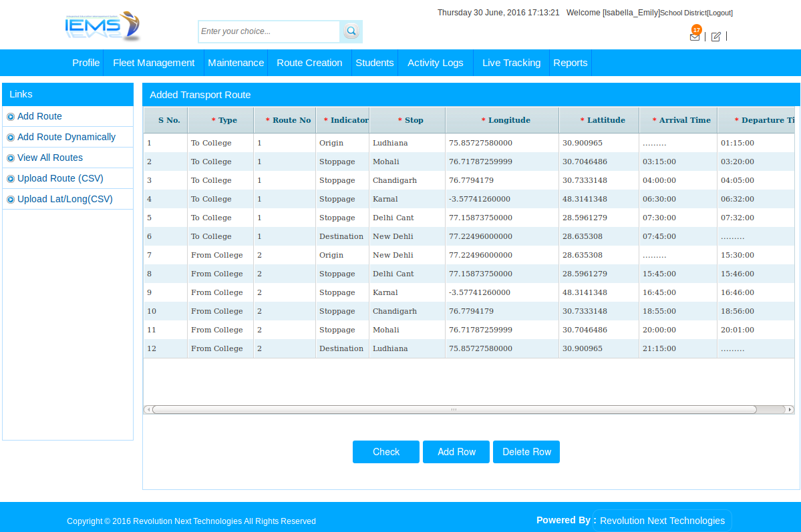The width and height of the screenshot is (801, 532).
Task: Click the Destination cell in row 12
Action: (x=342, y=348)
